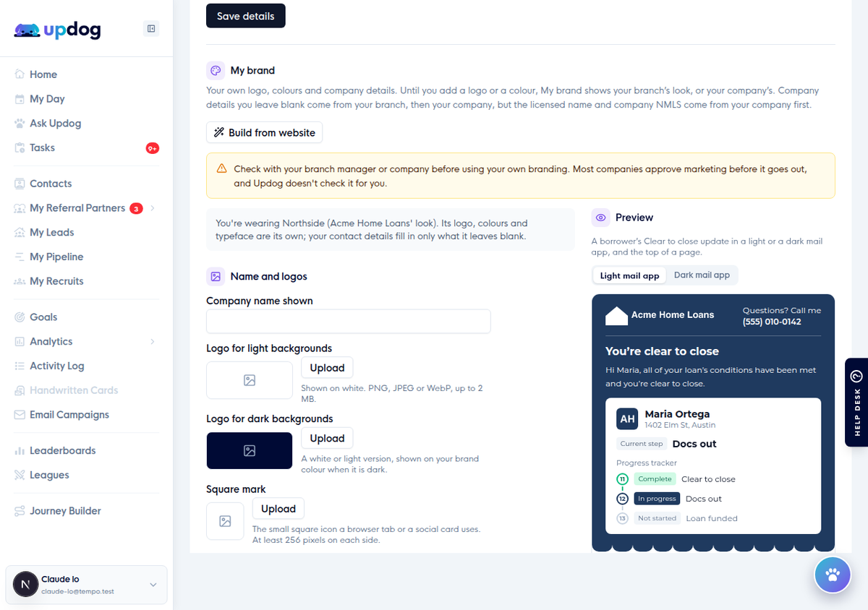Click the Leaderboards bar icon

pos(20,450)
